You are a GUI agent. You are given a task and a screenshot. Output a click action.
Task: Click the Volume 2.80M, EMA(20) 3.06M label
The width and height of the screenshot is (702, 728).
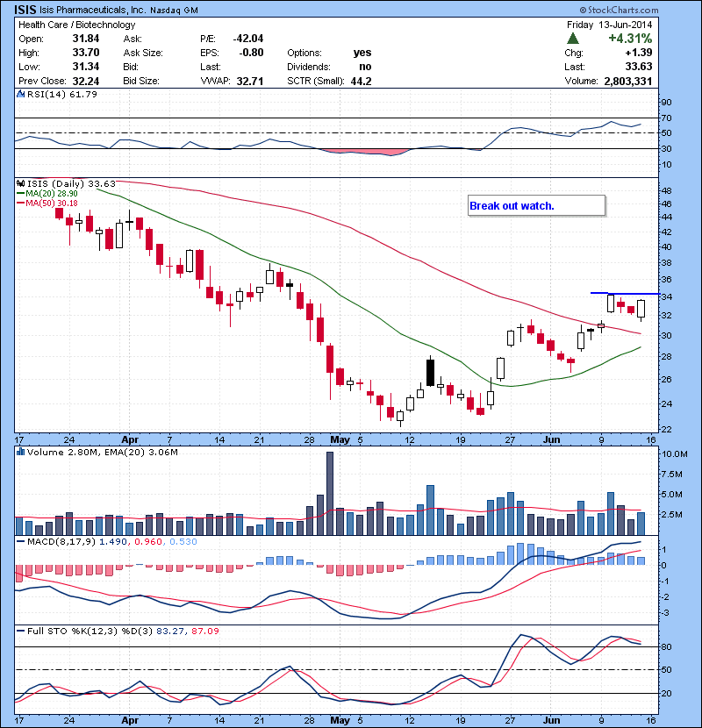[x=102, y=452]
